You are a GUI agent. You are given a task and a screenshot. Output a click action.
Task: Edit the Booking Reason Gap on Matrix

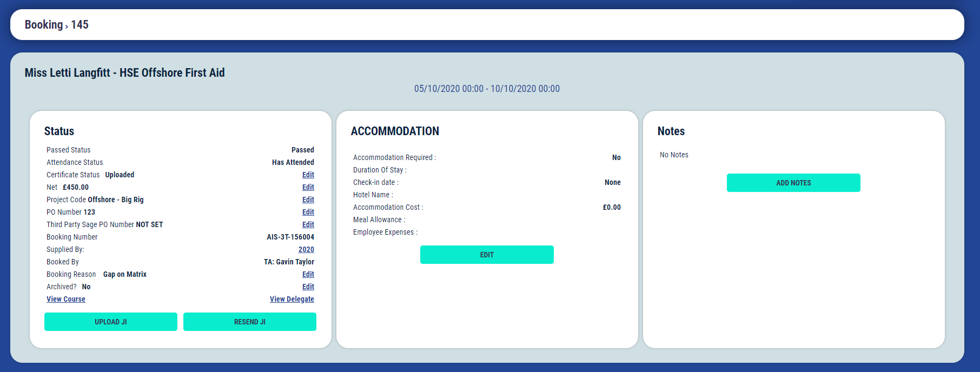(x=308, y=274)
